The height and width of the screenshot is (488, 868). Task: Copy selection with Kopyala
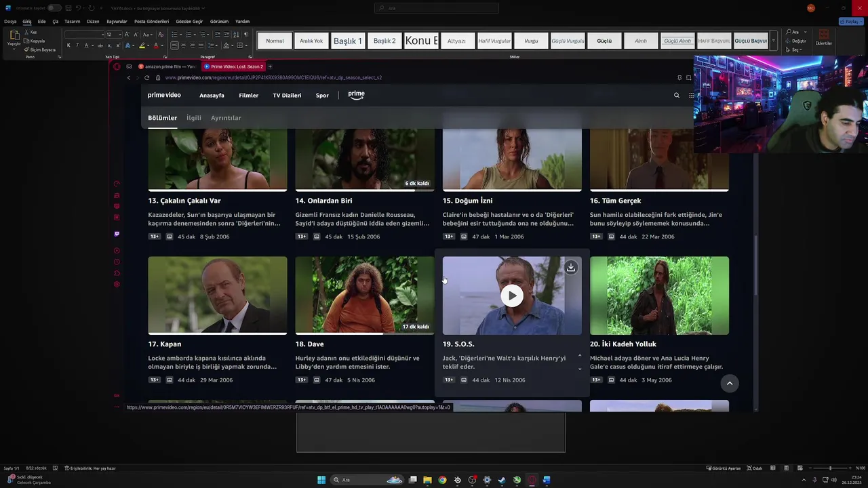pyautogui.click(x=35, y=41)
